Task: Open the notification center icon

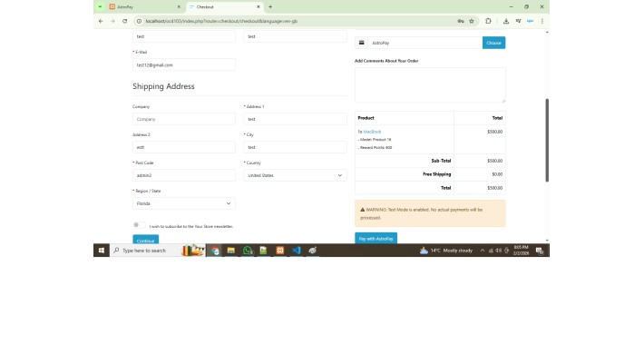Action: [540, 251]
